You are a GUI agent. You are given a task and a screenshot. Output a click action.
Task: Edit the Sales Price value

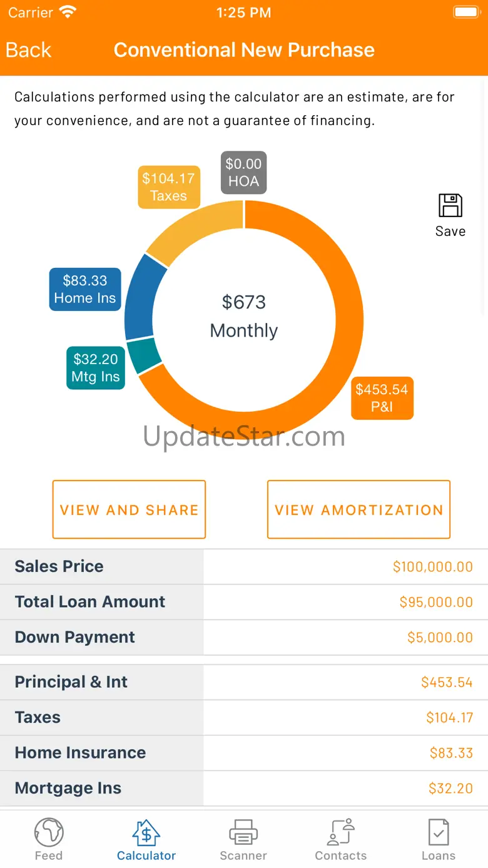click(x=432, y=567)
